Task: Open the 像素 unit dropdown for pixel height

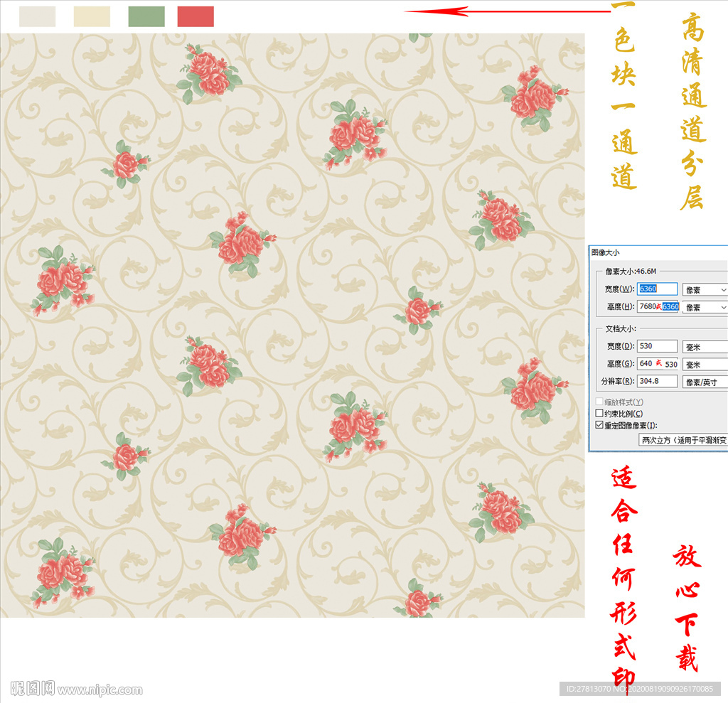Action: pyautogui.click(x=705, y=307)
